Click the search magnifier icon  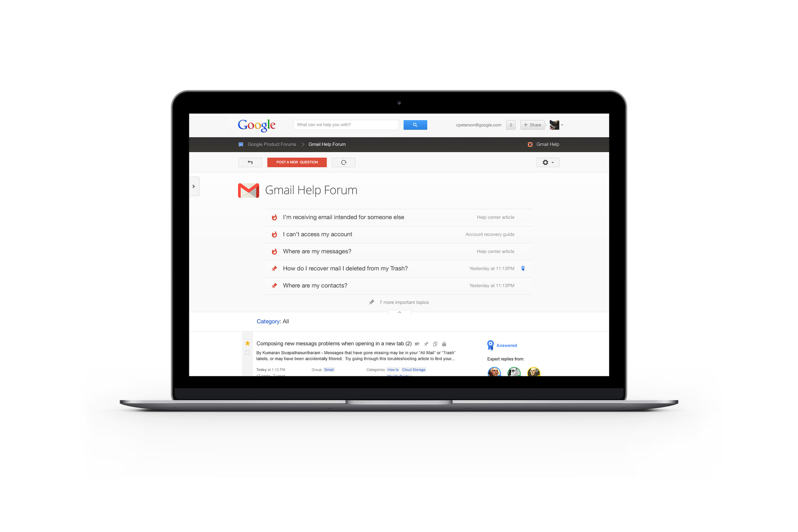pos(416,125)
